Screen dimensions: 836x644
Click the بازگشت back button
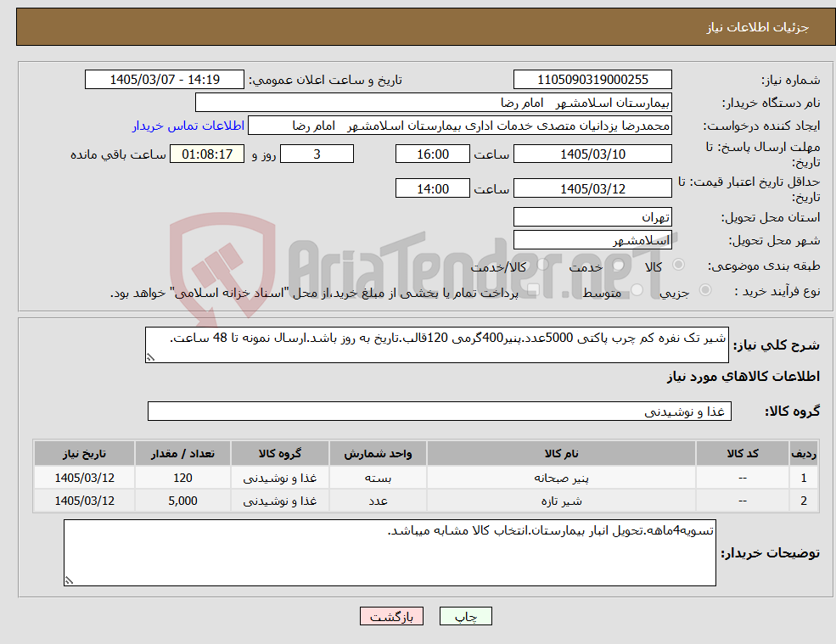point(391,616)
